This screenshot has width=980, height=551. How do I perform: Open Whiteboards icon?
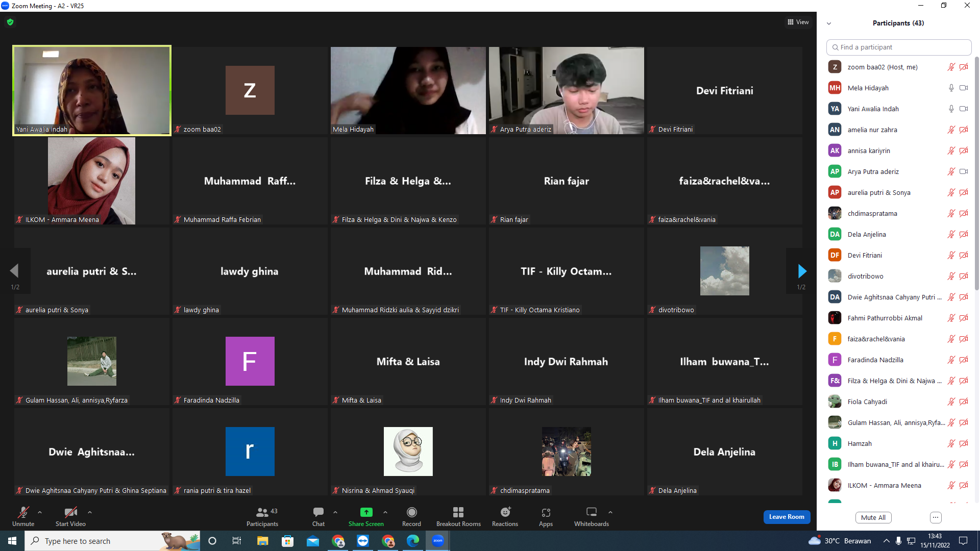pos(592,512)
